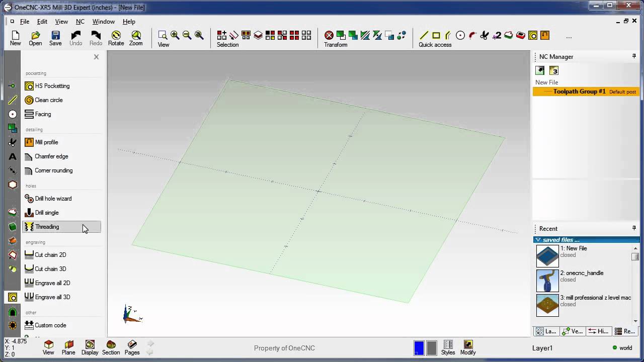Select Toolpath Group #1 in NC Manager
644x362 pixels.
coord(586,92)
